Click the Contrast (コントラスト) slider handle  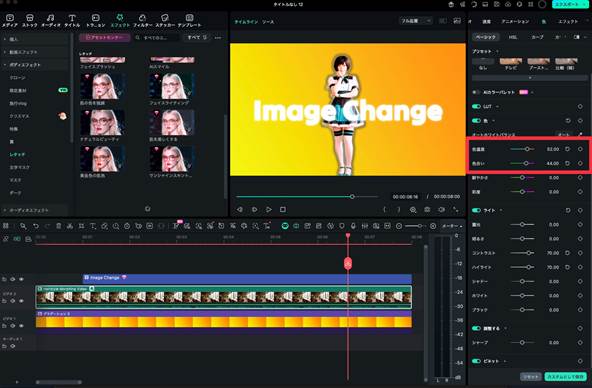(529, 253)
